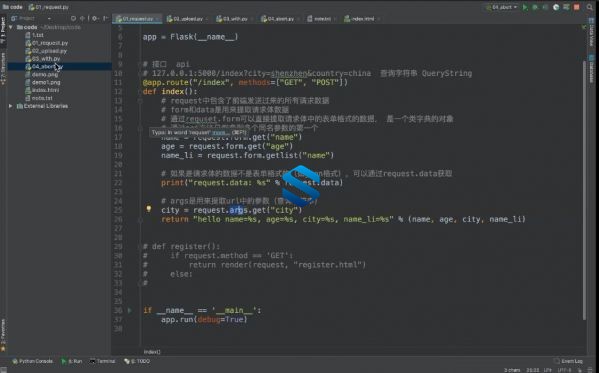
Task: Click the white circular icon beside the run controls
Action: (556, 7)
